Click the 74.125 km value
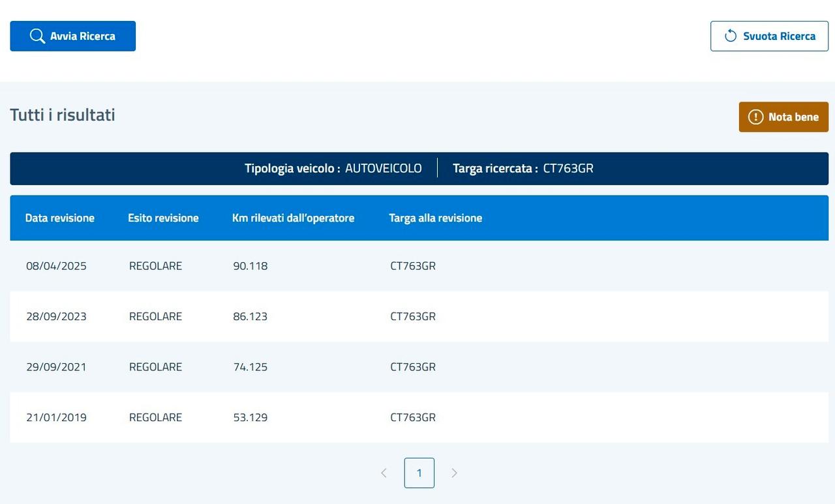 (x=250, y=367)
